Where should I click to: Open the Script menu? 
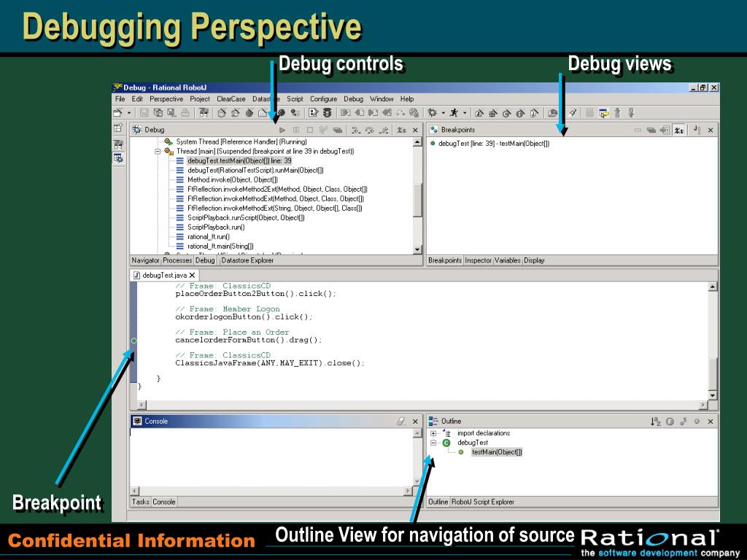[x=295, y=99]
